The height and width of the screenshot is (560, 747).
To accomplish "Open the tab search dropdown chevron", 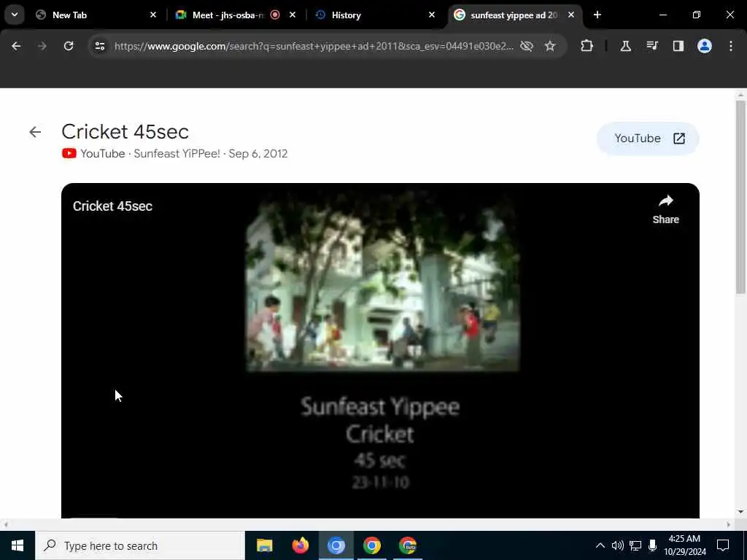I will pyautogui.click(x=15, y=15).
